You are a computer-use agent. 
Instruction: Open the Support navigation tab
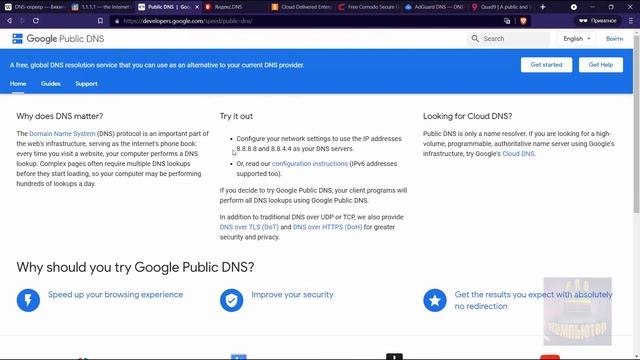click(86, 84)
